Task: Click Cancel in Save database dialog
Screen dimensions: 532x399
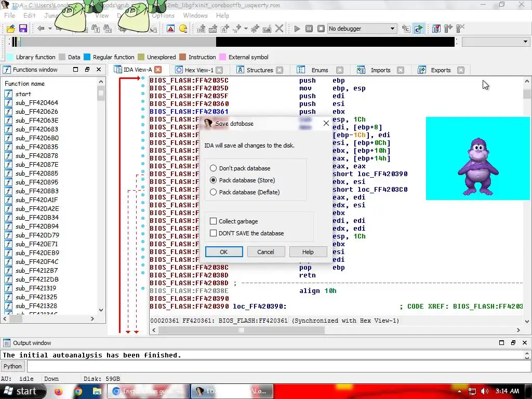Action: pos(265,252)
